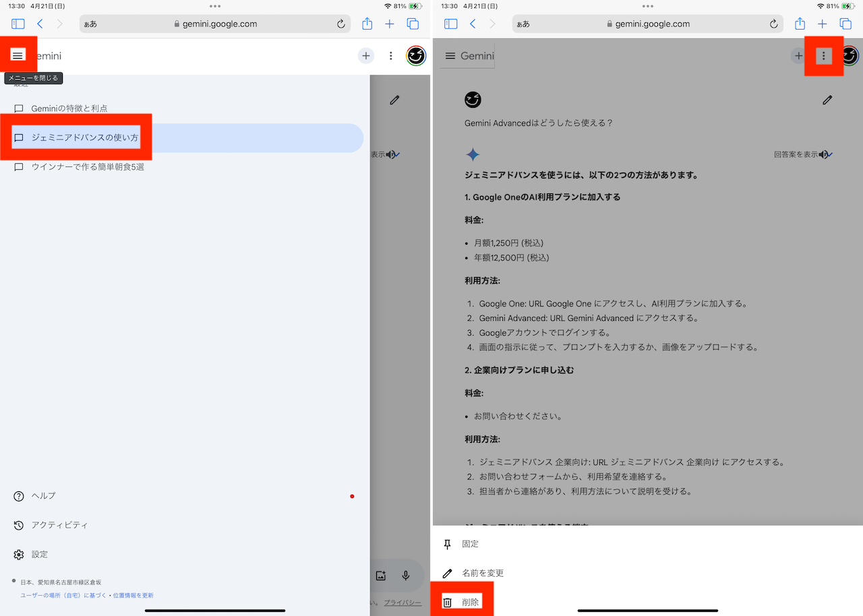863x616 pixels.
Task: Tap the speaker read-aloud icon in right screenshot
Action: [823, 154]
